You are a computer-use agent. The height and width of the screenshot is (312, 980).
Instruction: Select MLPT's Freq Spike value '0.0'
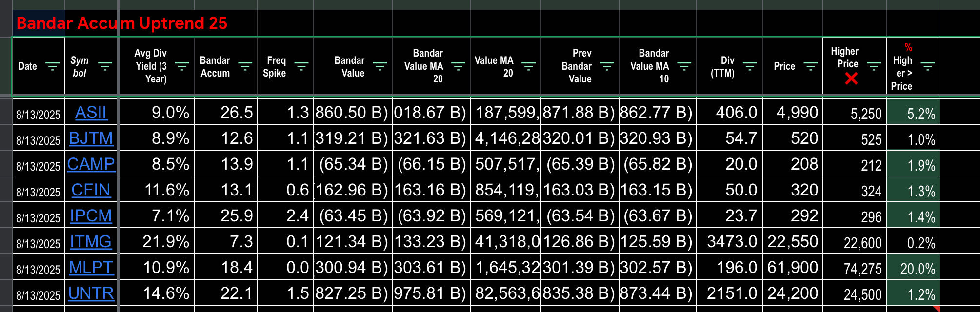click(x=286, y=268)
